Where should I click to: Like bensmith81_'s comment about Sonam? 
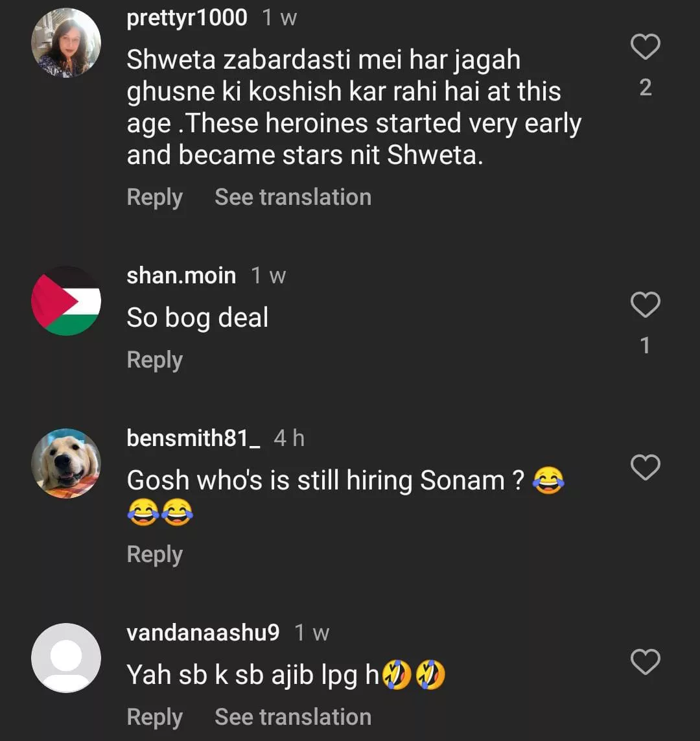coord(645,467)
